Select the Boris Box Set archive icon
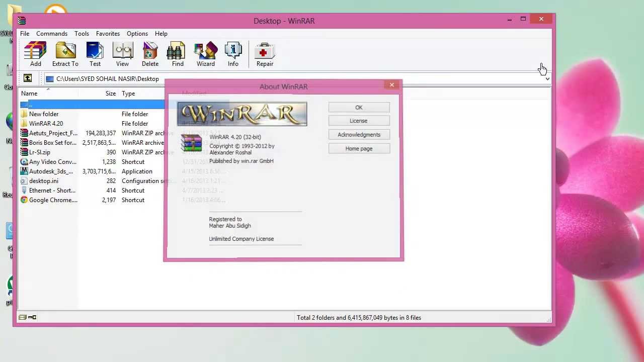This screenshot has height=362, width=644. (x=24, y=143)
